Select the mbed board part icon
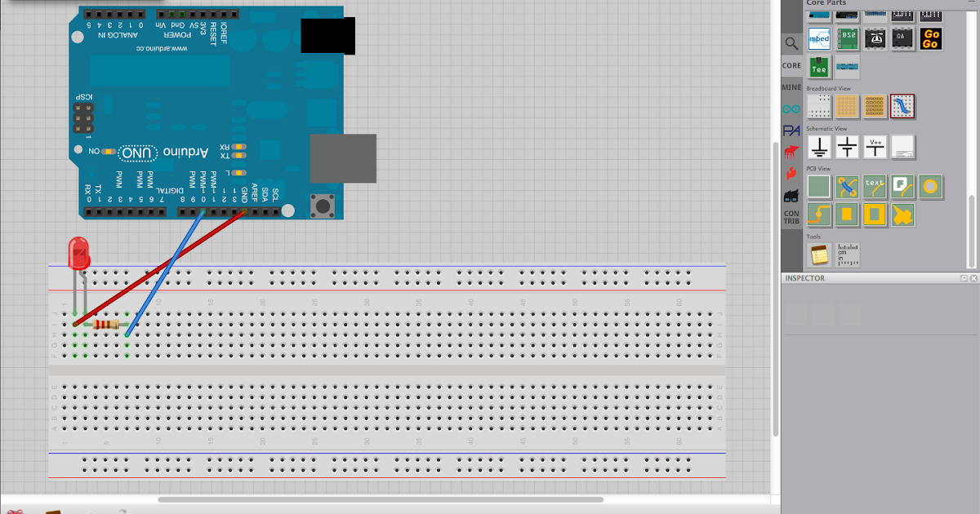 click(820, 40)
